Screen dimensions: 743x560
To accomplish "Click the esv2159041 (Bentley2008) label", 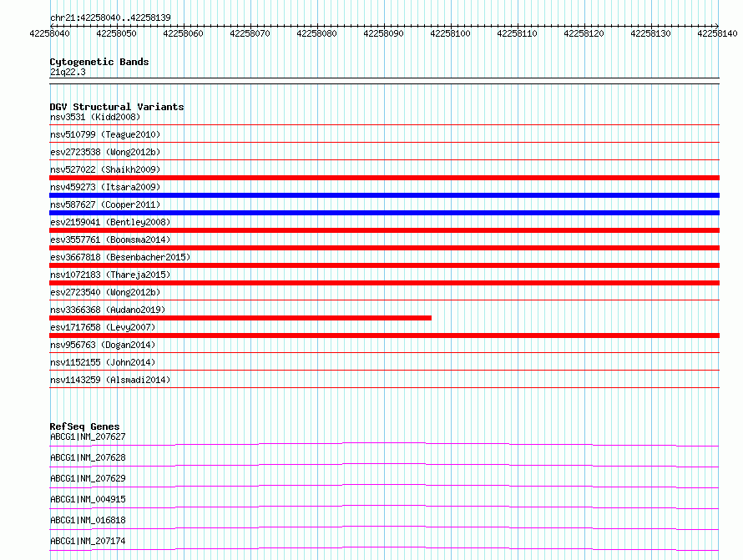I will coord(110,222).
